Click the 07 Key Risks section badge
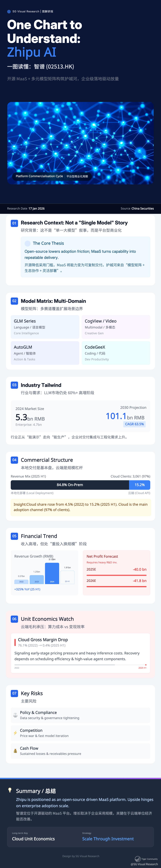The width and height of the screenshot is (161, 868). 14,693
